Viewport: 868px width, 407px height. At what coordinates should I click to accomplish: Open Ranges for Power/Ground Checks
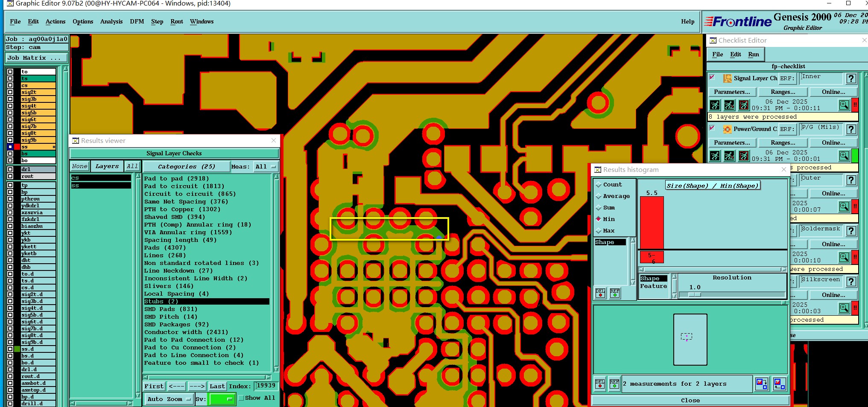[x=783, y=143]
